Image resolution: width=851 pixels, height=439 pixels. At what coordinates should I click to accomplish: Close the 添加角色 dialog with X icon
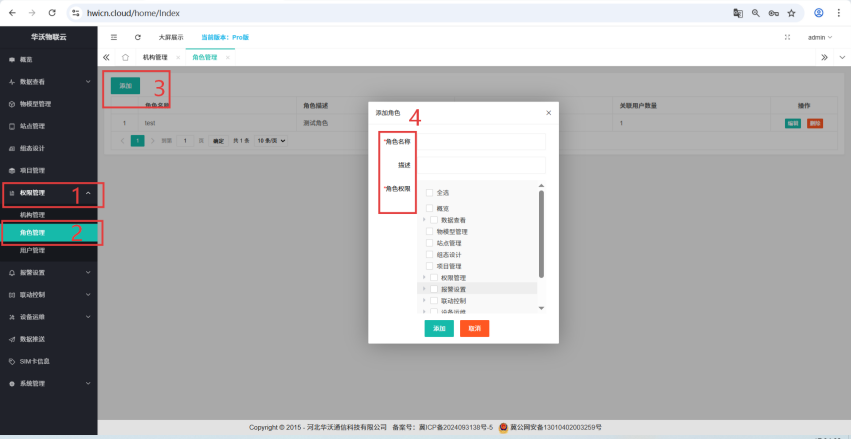tap(548, 113)
